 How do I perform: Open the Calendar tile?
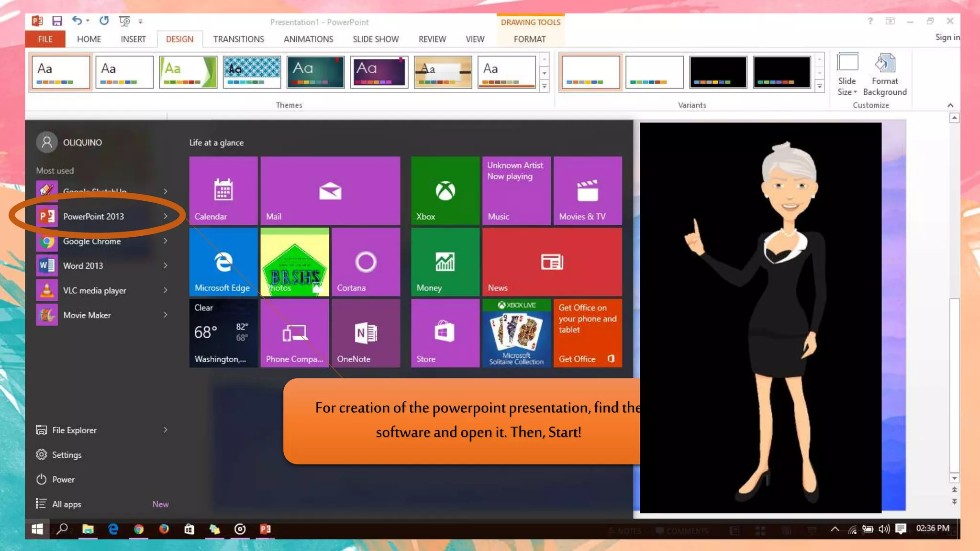click(223, 190)
